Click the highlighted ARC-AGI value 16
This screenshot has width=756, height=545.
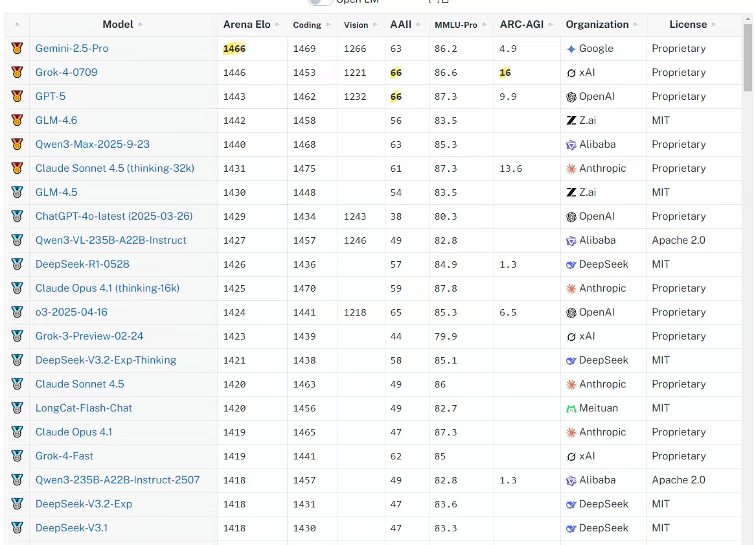(x=505, y=73)
